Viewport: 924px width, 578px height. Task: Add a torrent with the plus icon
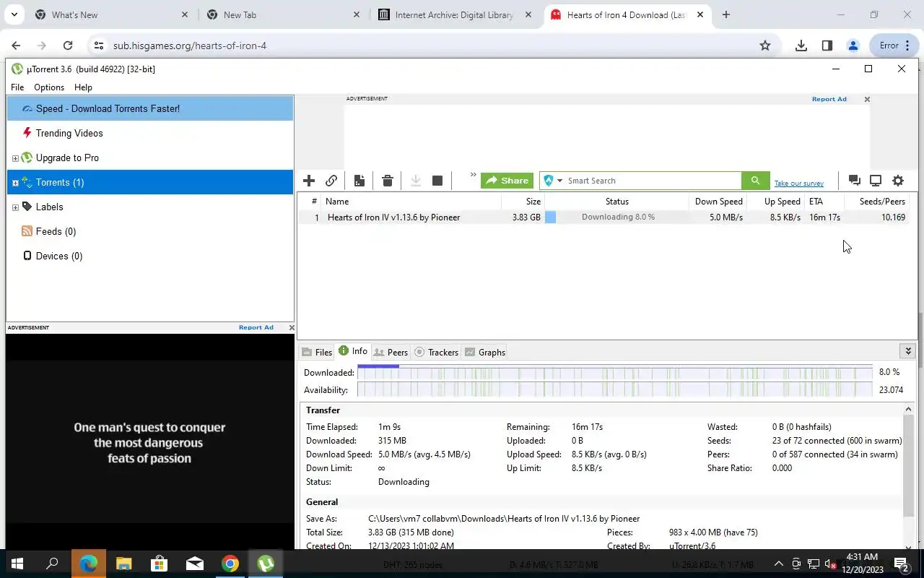tap(309, 181)
